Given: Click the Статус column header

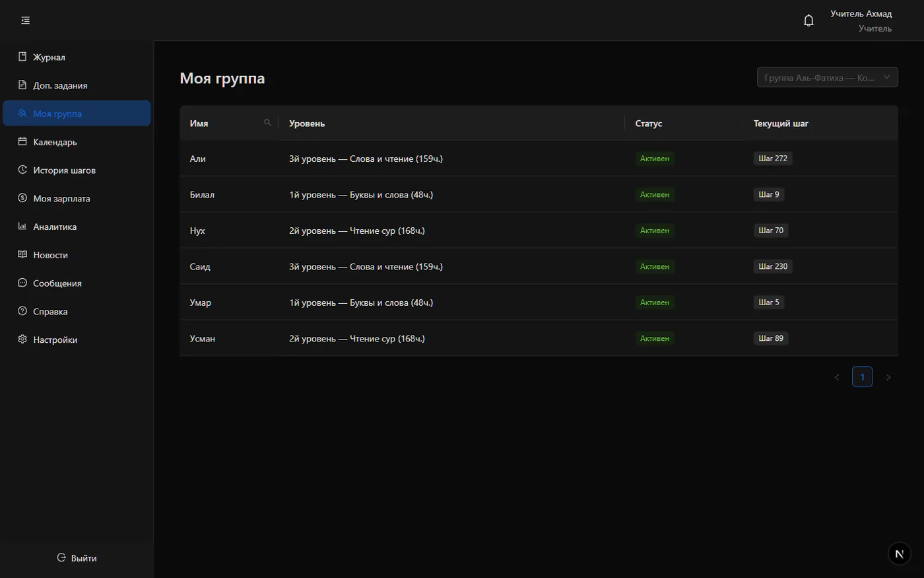Looking at the screenshot, I should [684, 123].
